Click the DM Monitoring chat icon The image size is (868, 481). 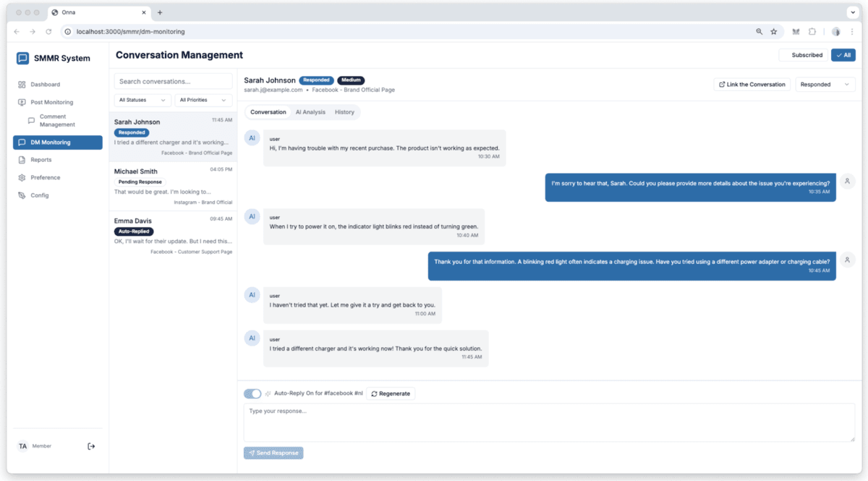pos(22,142)
